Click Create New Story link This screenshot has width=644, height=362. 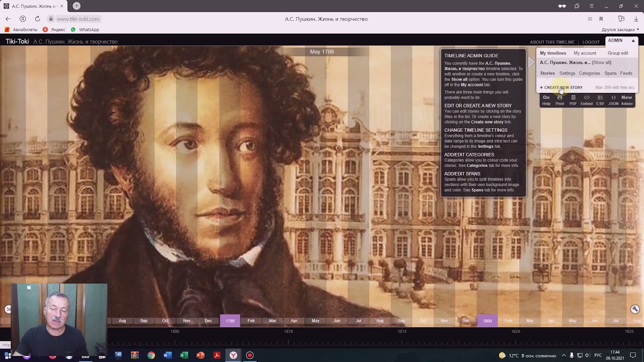561,87
